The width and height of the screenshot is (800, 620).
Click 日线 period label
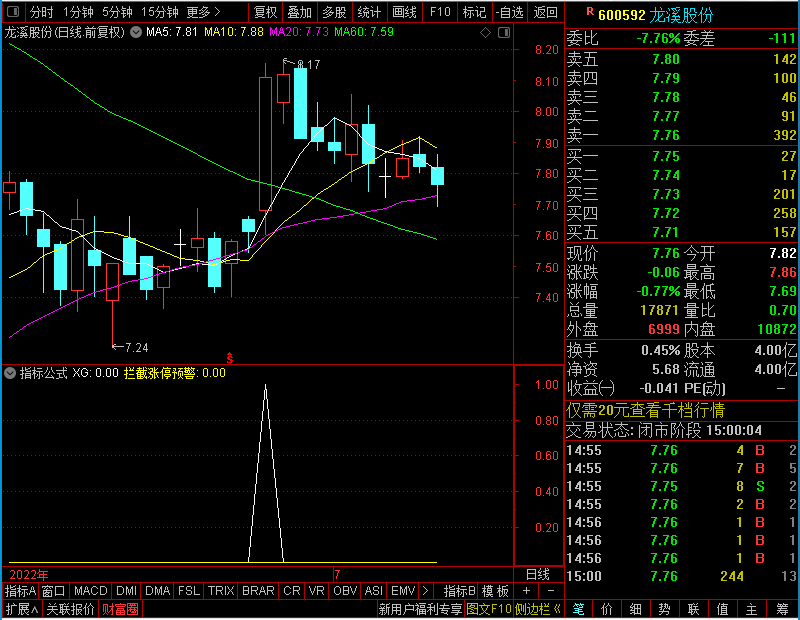point(538,575)
